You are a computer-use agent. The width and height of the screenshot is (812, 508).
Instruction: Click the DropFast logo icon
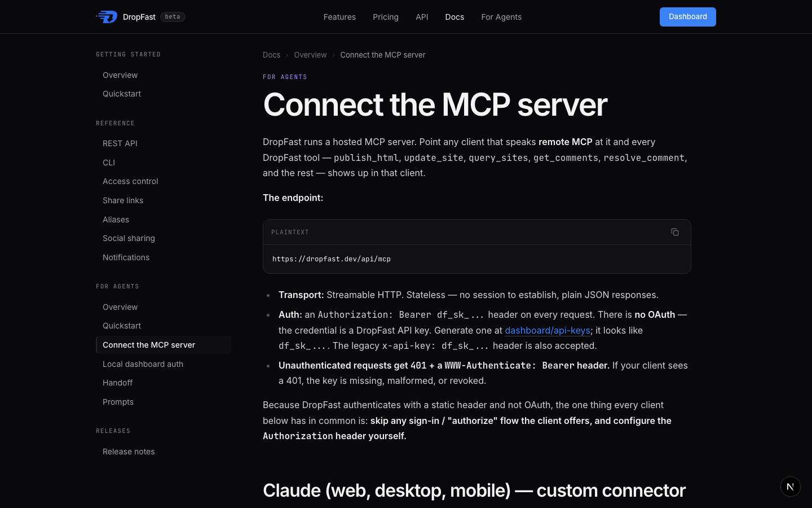[107, 17]
